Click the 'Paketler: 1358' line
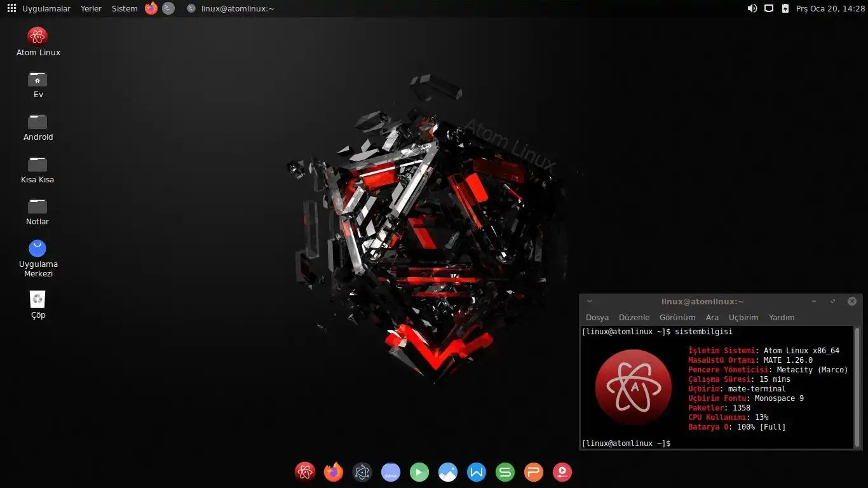 719,408
